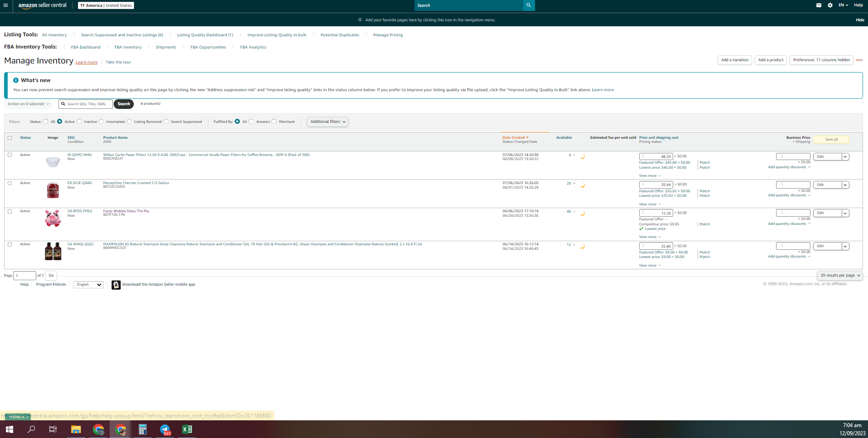Open Listing Quality Dashboard
The height and width of the screenshot is (438, 868).
tap(205, 35)
